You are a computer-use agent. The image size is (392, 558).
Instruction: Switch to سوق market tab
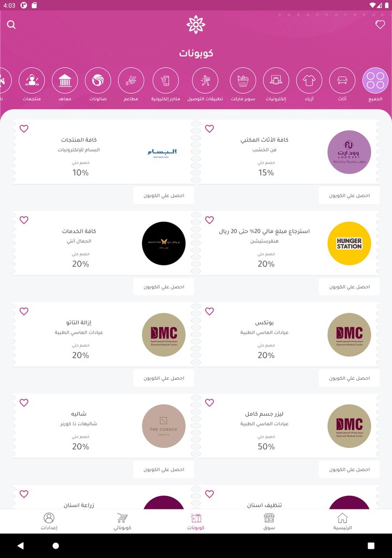tap(269, 521)
